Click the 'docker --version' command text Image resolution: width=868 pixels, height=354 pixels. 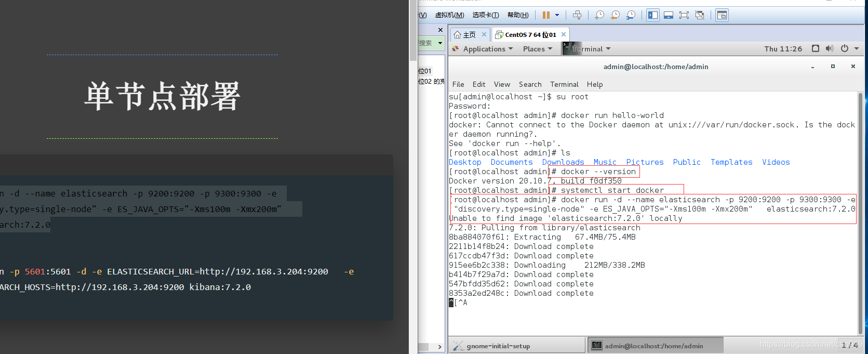click(598, 172)
